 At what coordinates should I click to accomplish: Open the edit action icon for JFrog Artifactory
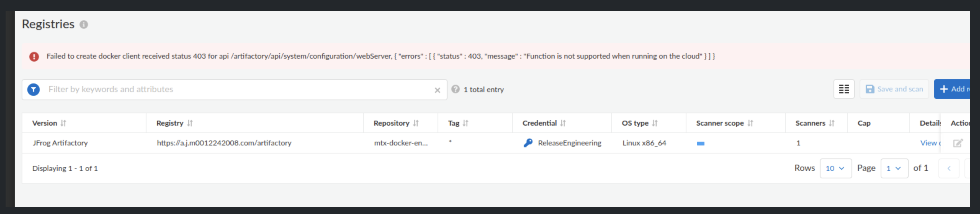(958, 143)
